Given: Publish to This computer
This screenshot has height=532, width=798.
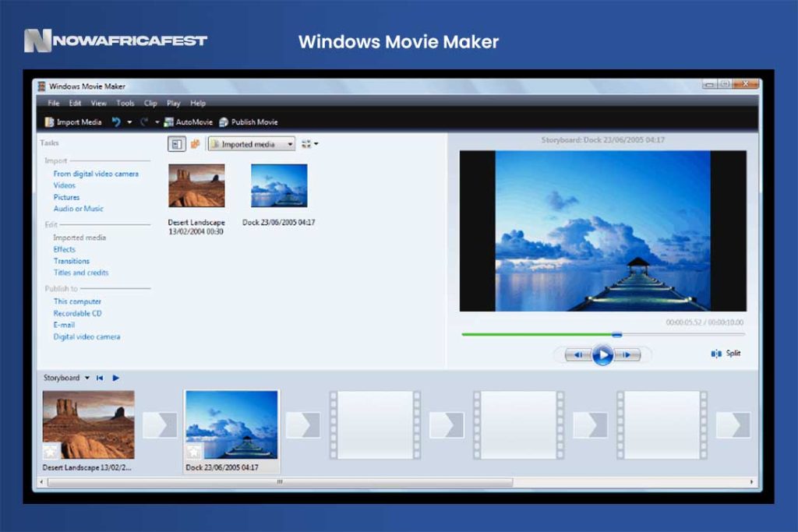Looking at the screenshot, I should pyautogui.click(x=77, y=301).
